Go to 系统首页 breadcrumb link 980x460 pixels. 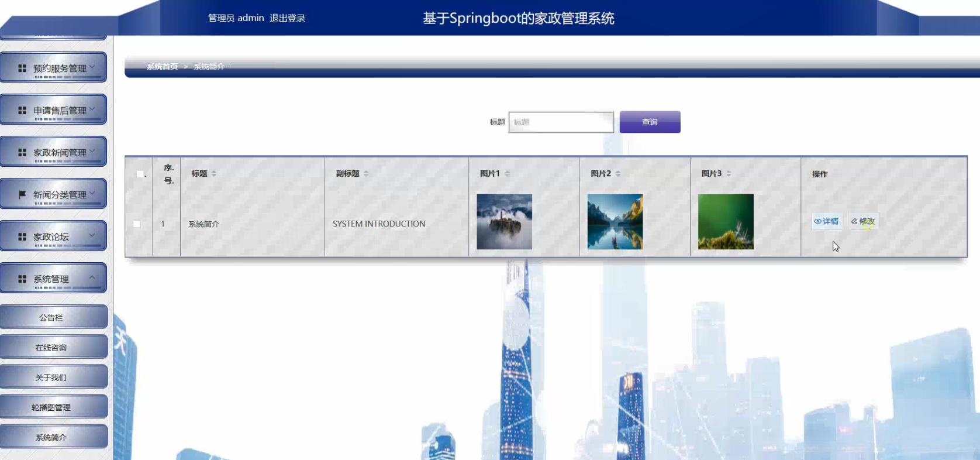click(162, 67)
